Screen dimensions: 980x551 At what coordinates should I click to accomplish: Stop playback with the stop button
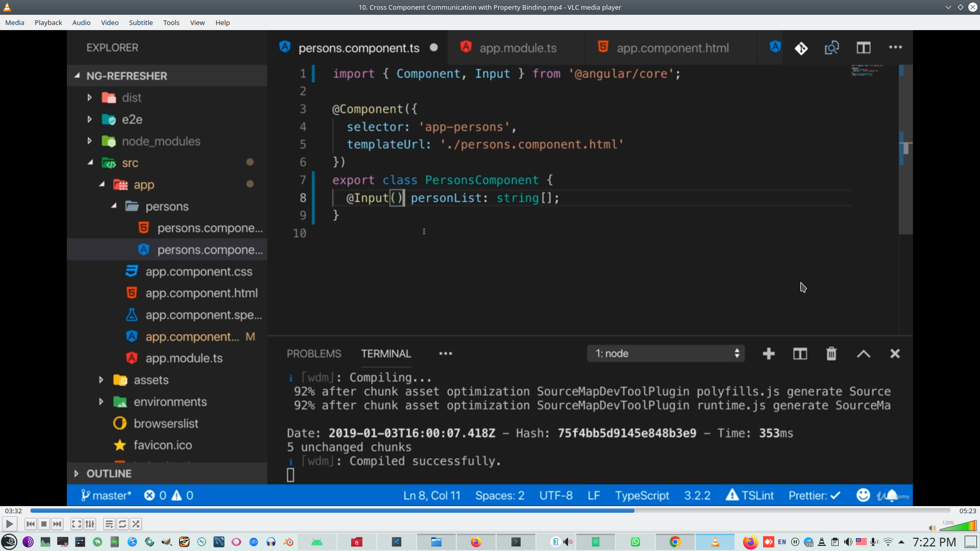pos(44,524)
